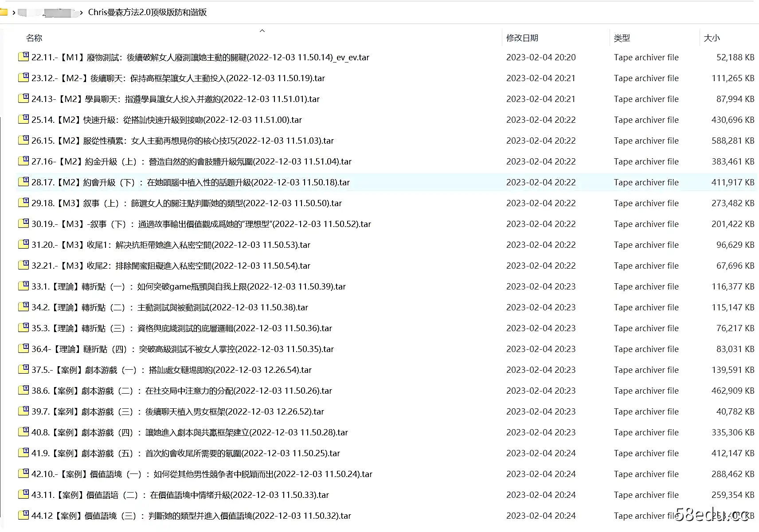Click the archive icon for 31.20 收尾1

pyautogui.click(x=23, y=244)
